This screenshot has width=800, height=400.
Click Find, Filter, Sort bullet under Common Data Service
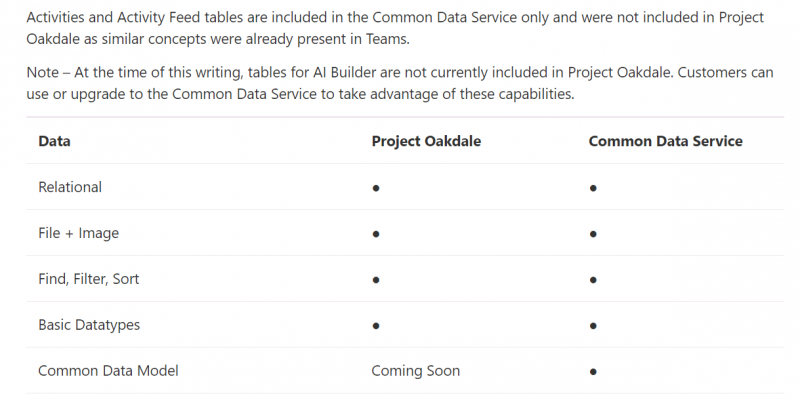pos(593,280)
